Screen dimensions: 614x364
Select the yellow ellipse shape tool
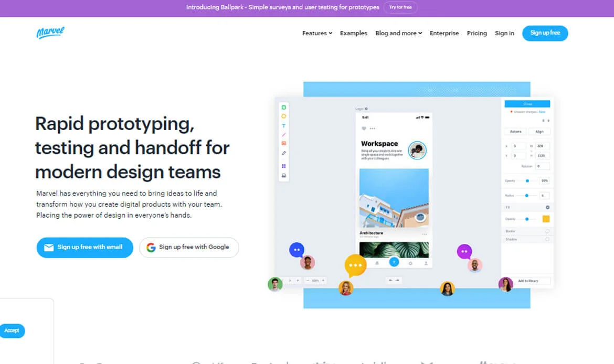284,116
